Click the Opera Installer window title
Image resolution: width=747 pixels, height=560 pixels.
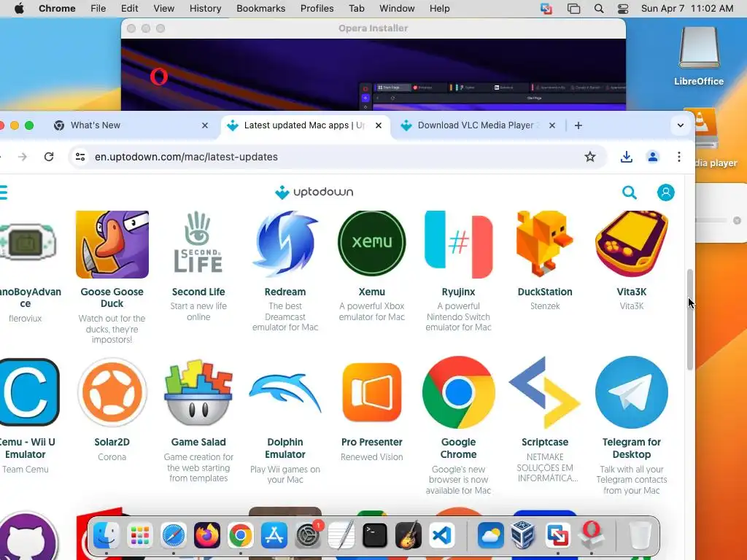373,28
